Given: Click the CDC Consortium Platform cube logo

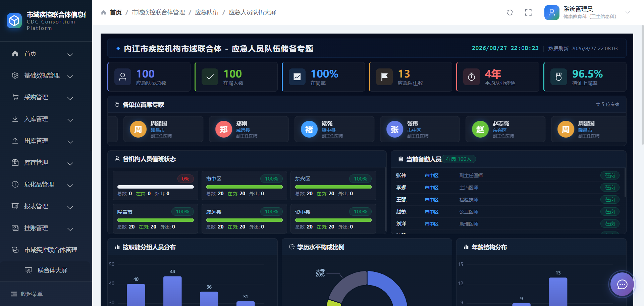Looking at the screenshot, I should coord(14,21).
